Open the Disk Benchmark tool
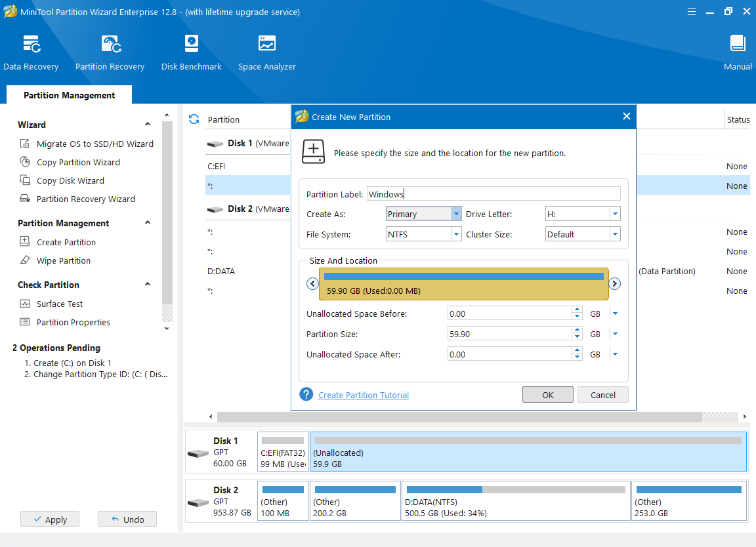Image resolution: width=756 pixels, height=547 pixels. click(191, 53)
